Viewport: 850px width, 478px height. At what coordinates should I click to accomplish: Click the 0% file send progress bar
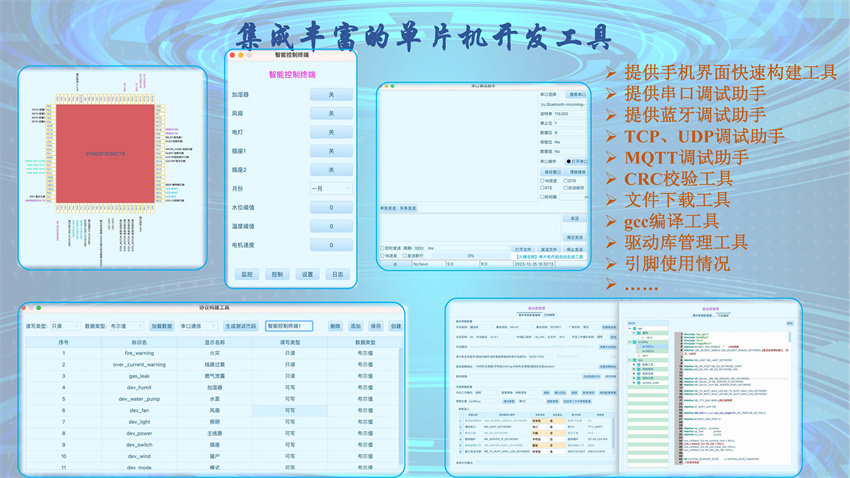(x=470, y=256)
